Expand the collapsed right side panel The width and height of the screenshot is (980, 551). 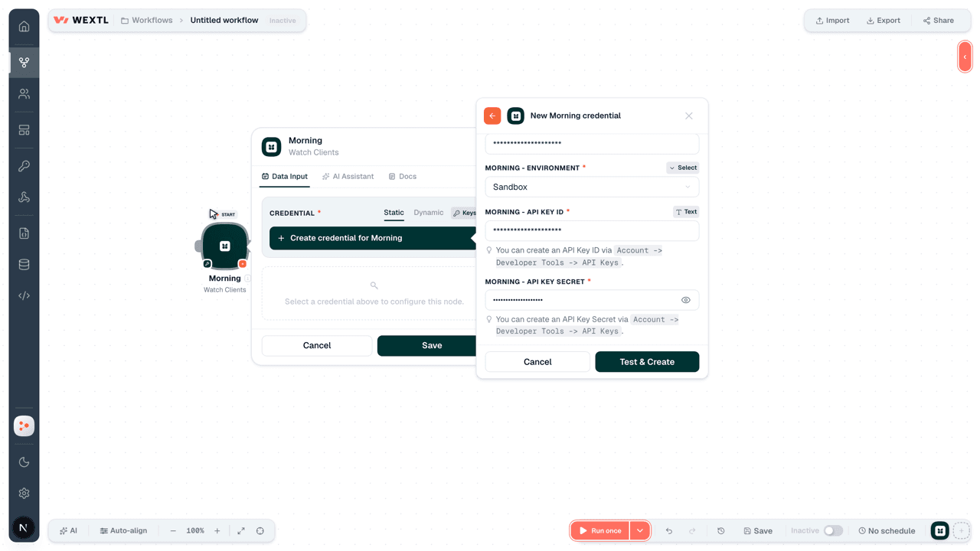965,57
